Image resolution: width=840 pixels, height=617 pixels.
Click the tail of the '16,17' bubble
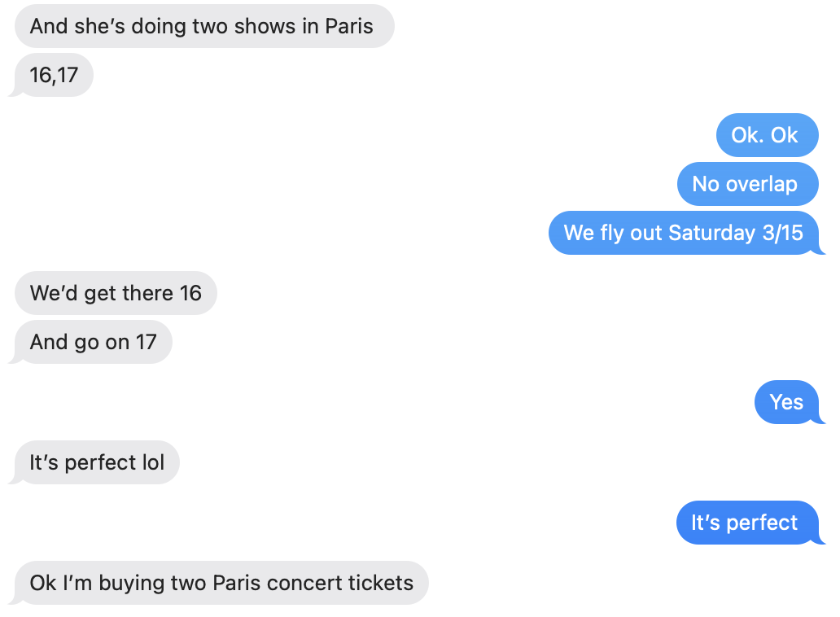click(14, 91)
